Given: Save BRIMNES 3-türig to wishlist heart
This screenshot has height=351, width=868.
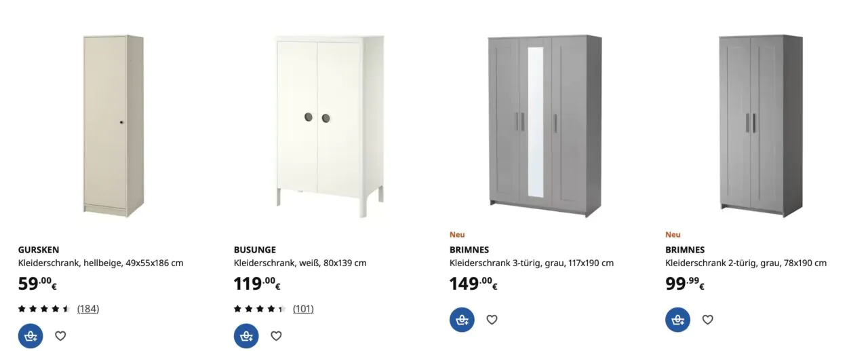Looking at the screenshot, I should pos(492,319).
